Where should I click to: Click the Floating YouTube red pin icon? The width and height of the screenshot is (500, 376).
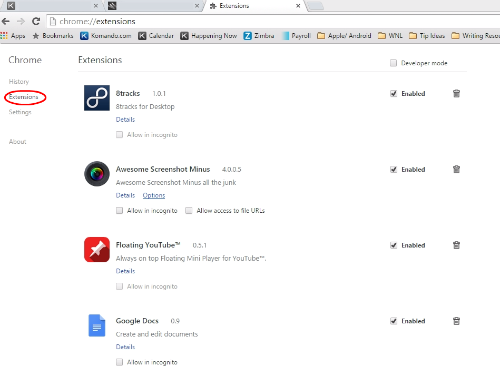(x=97, y=250)
